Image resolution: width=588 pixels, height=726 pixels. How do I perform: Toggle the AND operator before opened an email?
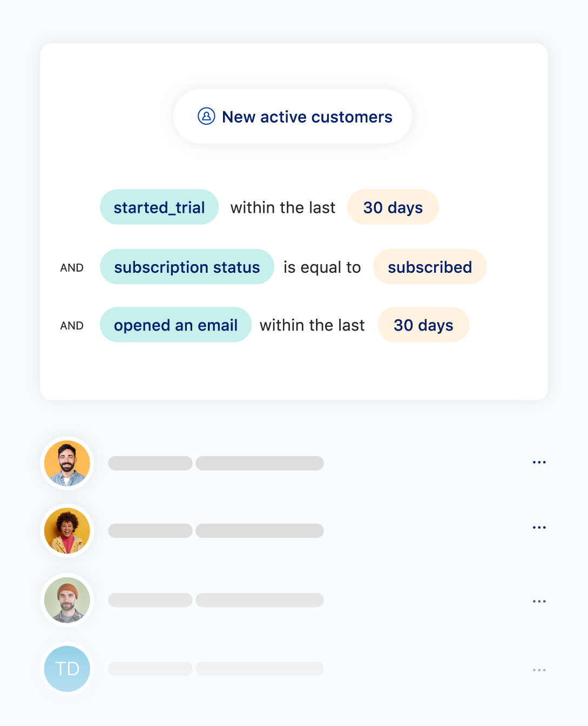tap(72, 326)
